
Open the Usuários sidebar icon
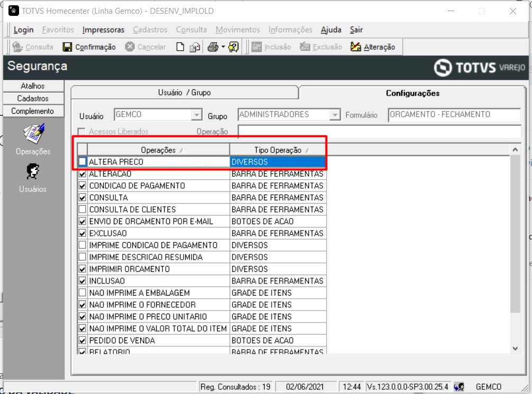pyautogui.click(x=33, y=172)
